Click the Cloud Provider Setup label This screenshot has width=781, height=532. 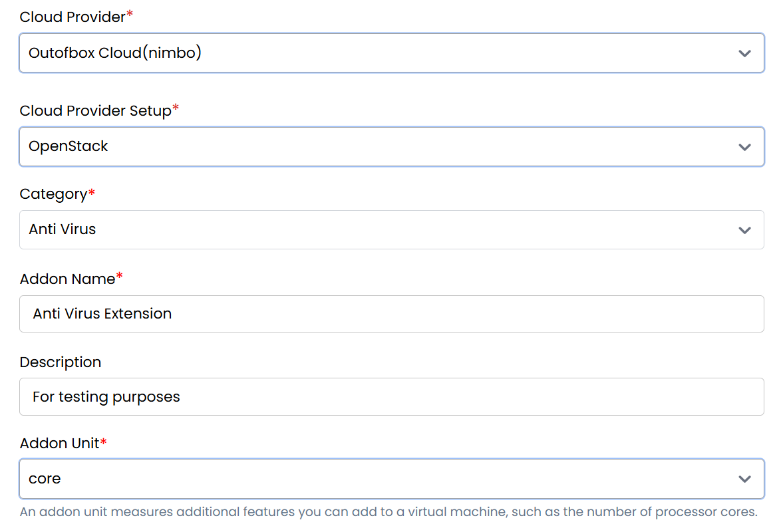coord(95,111)
